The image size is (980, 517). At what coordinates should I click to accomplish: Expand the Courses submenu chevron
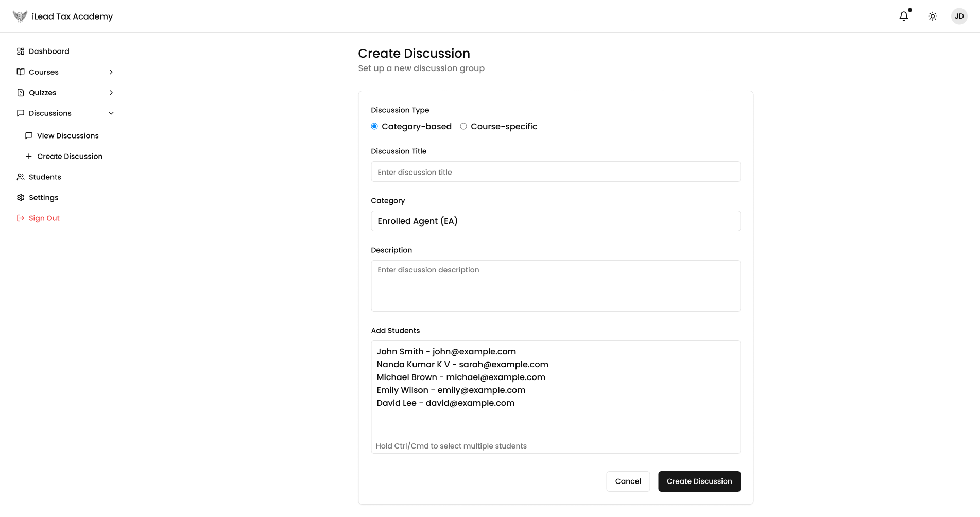tap(111, 72)
